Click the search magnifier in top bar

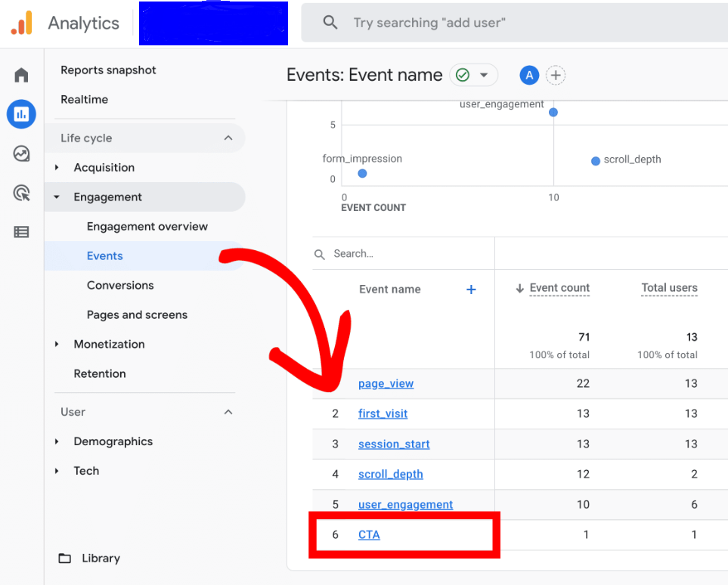330,22
